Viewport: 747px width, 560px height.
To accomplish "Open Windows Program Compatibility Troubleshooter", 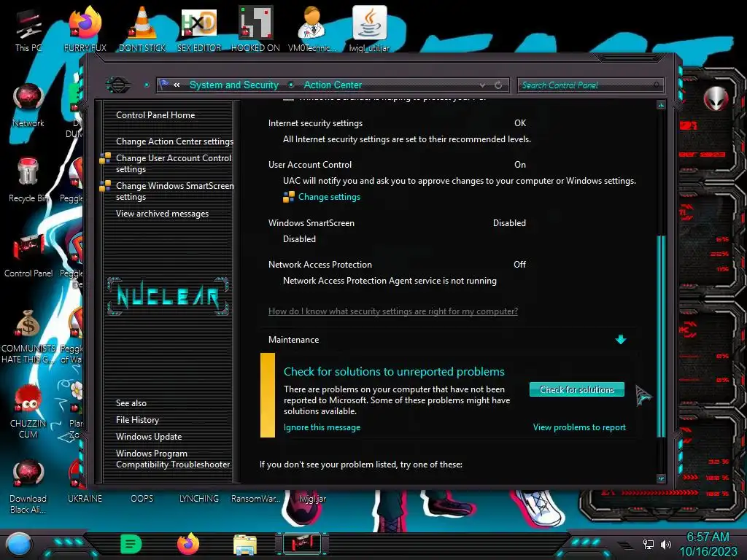I will point(172,459).
